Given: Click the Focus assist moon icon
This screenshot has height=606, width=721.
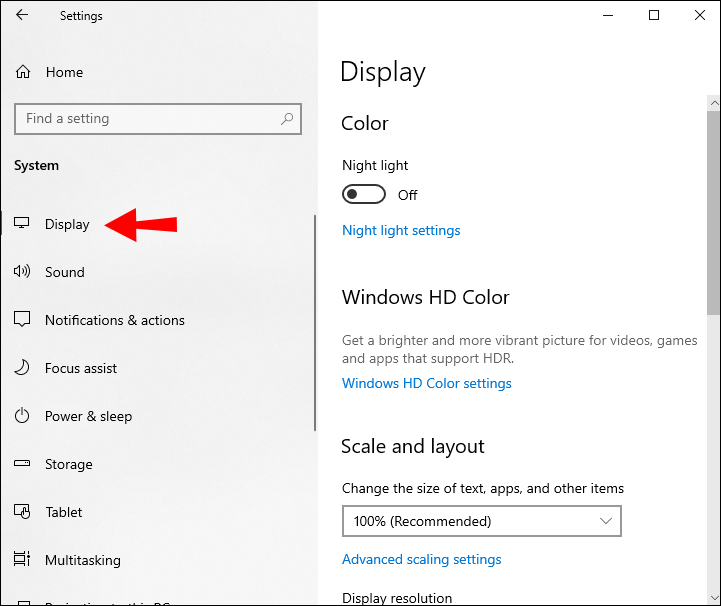Looking at the screenshot, I should pyautogui.click(x=22, y=367).
